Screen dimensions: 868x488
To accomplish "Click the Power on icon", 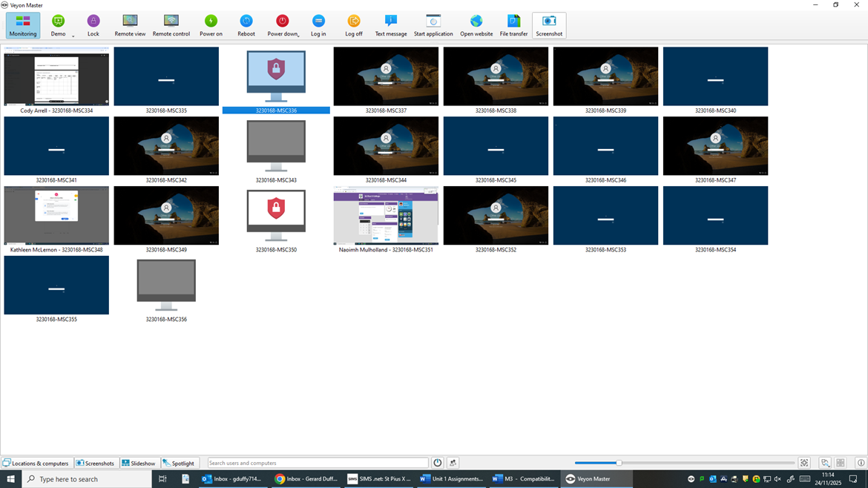I will [x=211, y=25].
